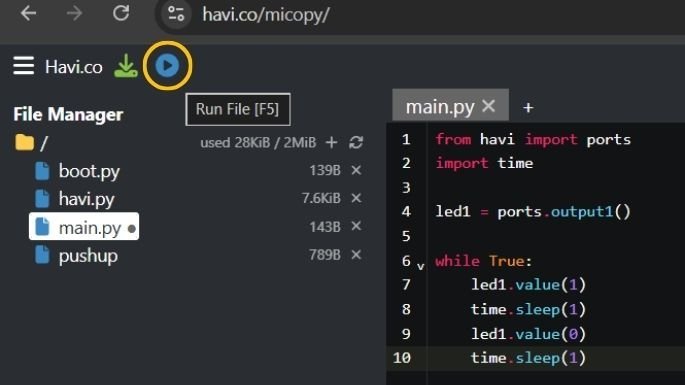Viewport: 685px width, 385px height.
Task: Click the File Manager heading
Action: click(68, 114)
